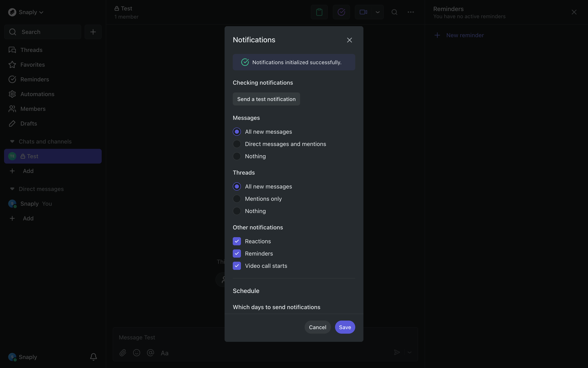Attach a file with paperclip icon
The height and width of the screenshot is (368, 588).
click(123, 353)
